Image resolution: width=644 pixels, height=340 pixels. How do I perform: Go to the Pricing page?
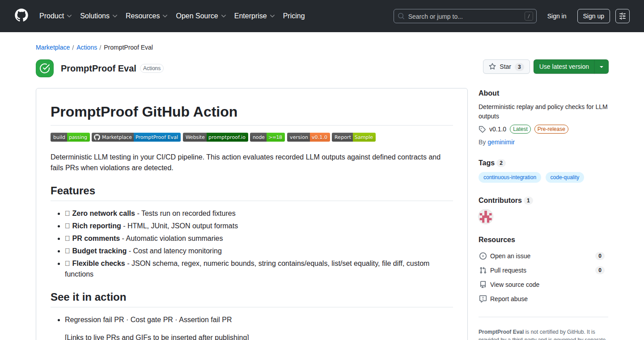pyautogui.click(x=294, y=16)
